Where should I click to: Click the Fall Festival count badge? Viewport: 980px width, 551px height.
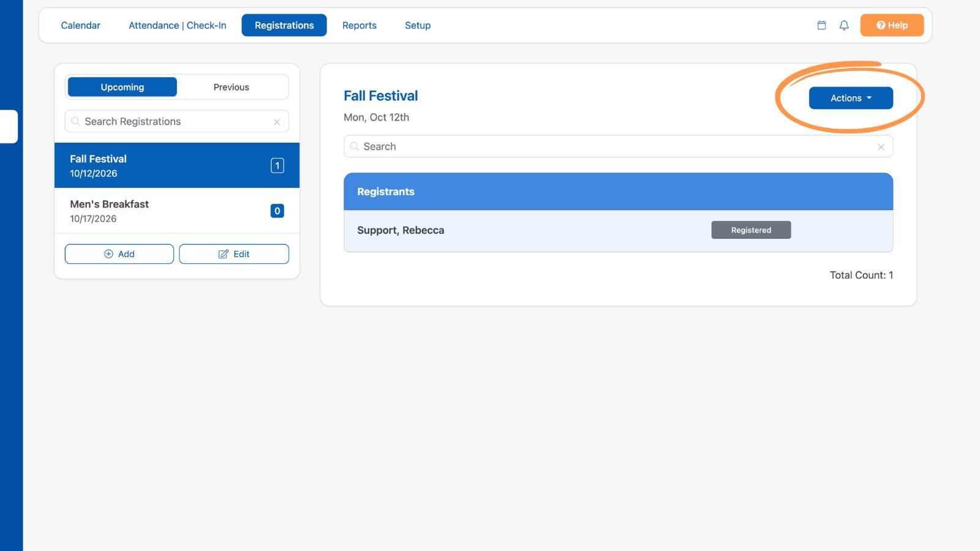[x=277, y=165]
